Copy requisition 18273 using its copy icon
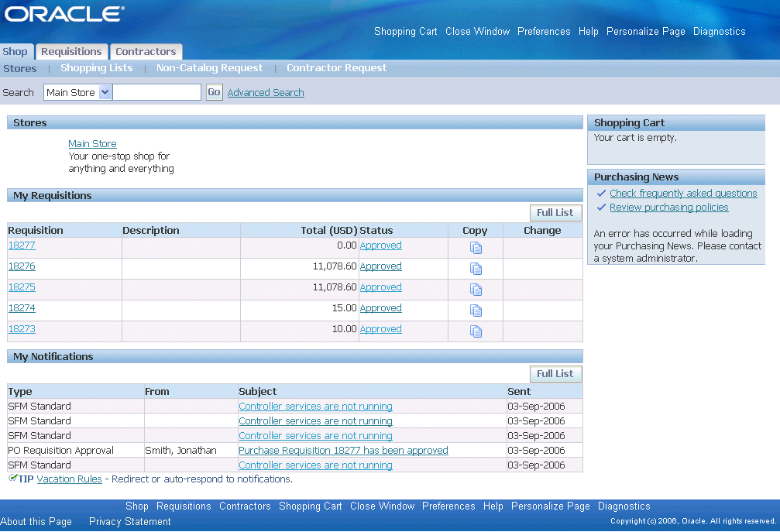Screen dimensions: 780x532 476,331
